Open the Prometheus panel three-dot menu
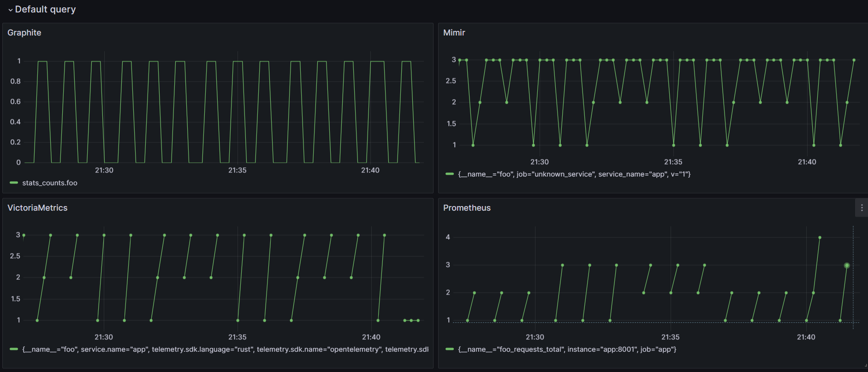 point(862,208)
